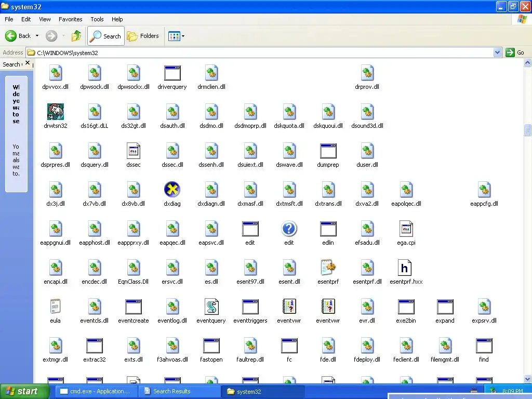Click the vertical scrollbar thumb
Viewport: 532px width, 399px height.
tap(527, 130)
